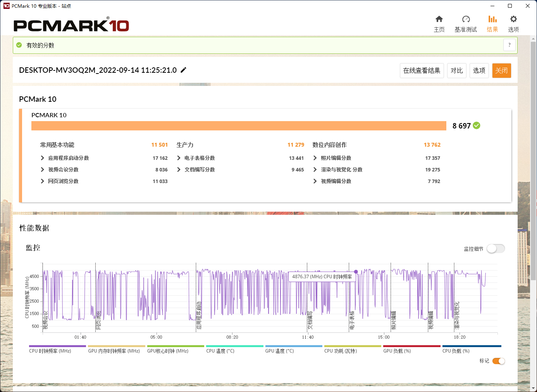
Task: Toggle the CPU 温度 (°C) legend entry
Action: [235, 349]
